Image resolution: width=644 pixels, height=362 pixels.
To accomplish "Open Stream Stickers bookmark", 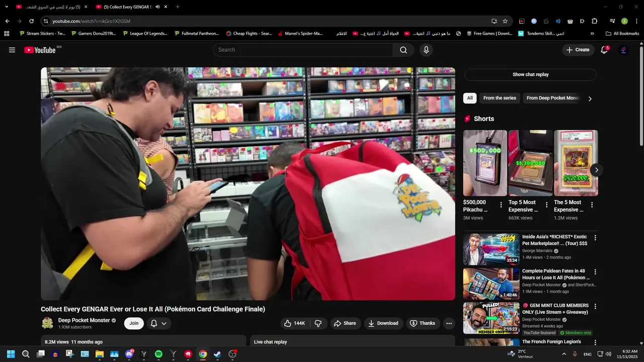I will (42, 34).
